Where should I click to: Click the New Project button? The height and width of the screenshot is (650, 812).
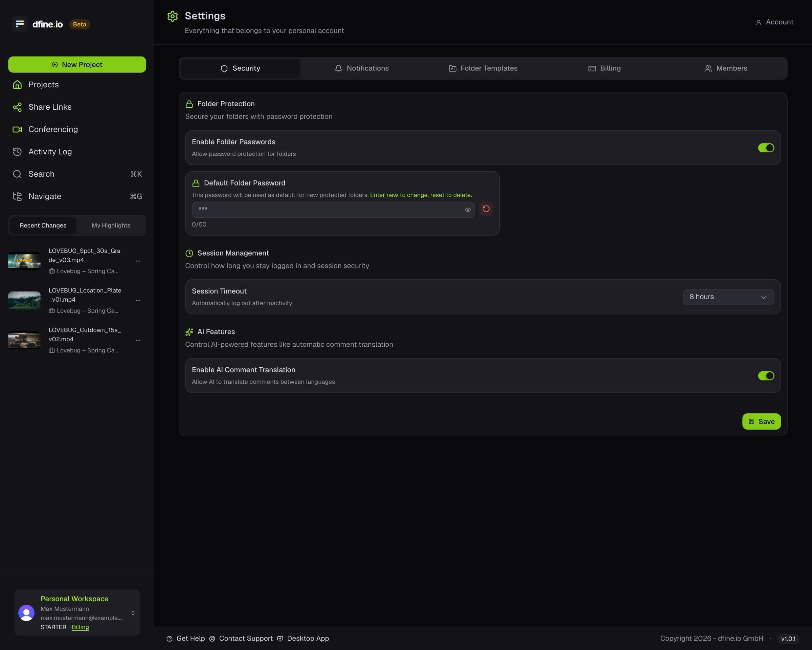(x=77, y=64)
